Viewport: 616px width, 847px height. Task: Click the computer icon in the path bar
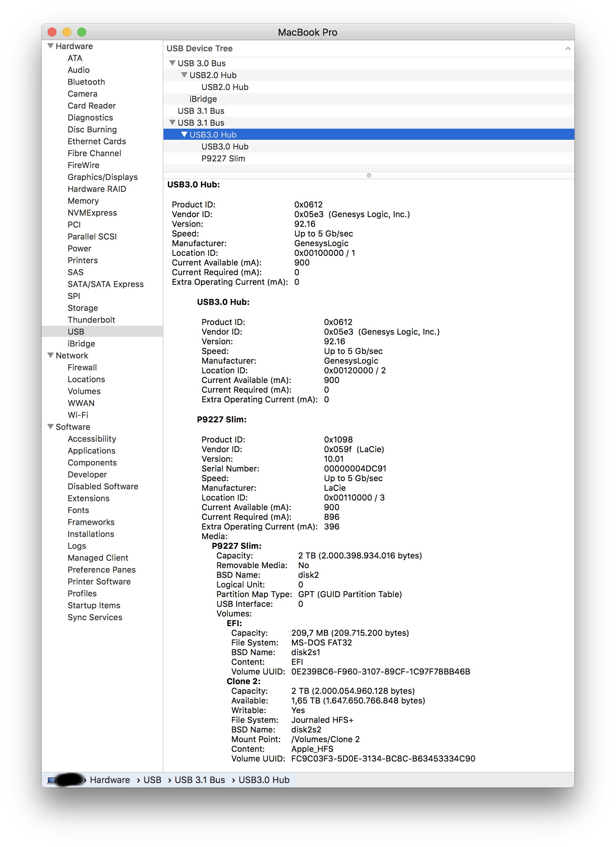pos(52,780)
